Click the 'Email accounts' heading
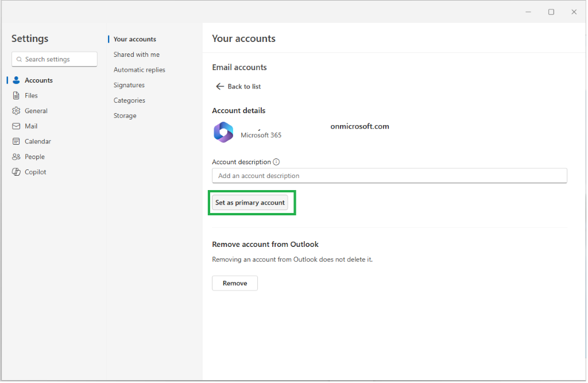 pyautogui.click(x=239, y=68)
